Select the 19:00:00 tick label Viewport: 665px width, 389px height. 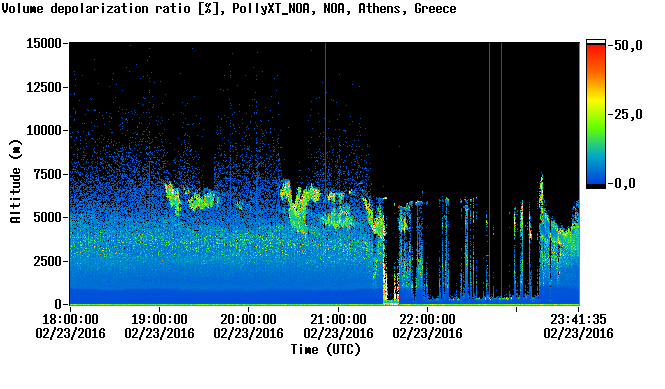(x=159, y=319)
